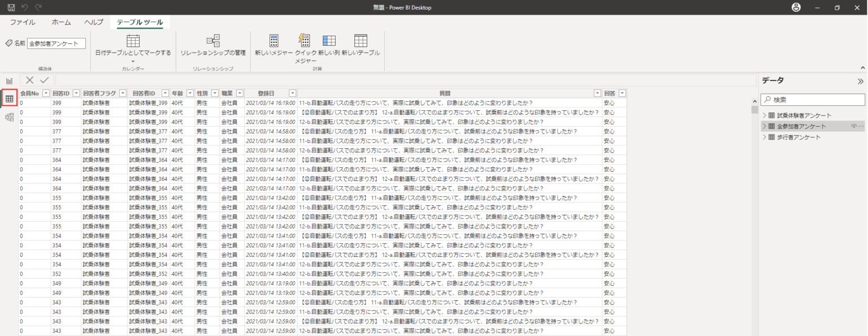Commit formula with the checkmark icon
This screenshot has width=868, height=336.
click(44, 80)
